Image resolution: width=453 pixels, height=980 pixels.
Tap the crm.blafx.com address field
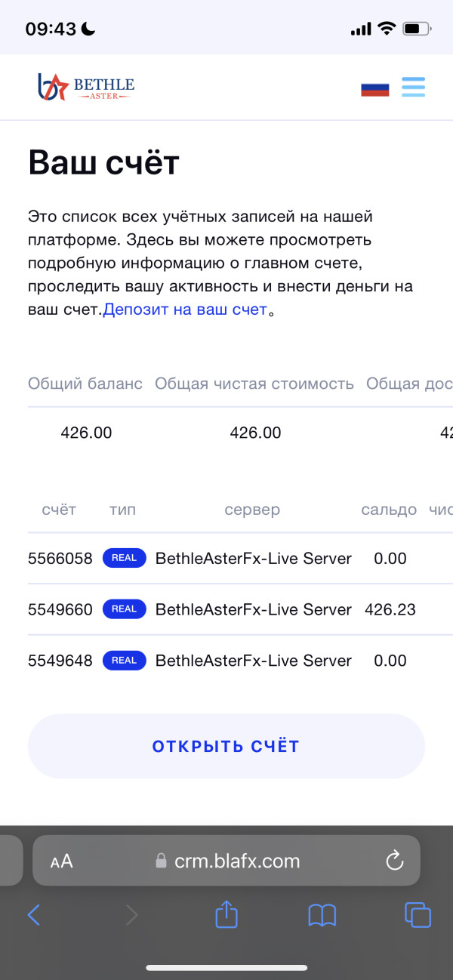click(x=237, y=861)
